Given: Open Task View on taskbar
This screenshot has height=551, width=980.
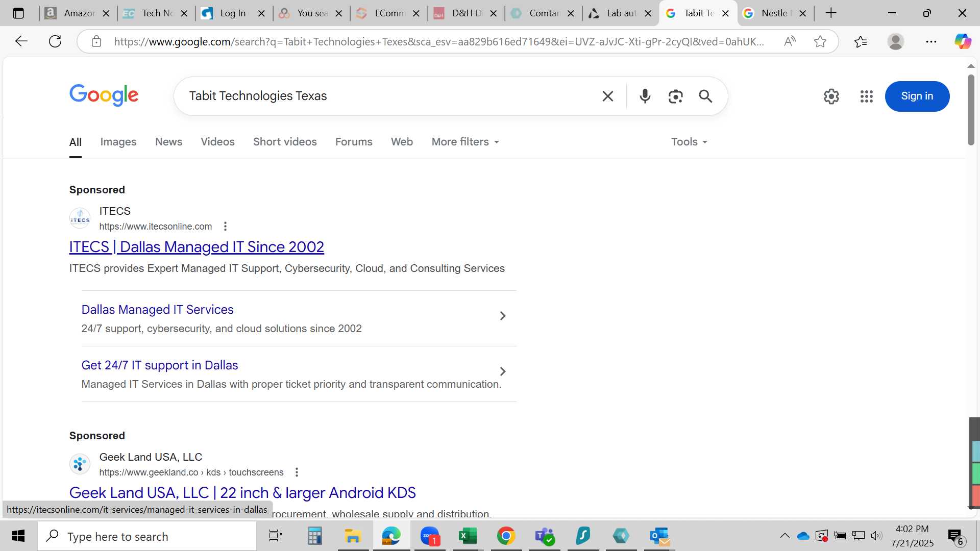Looking at the screenshot, I should pos(276,536).
